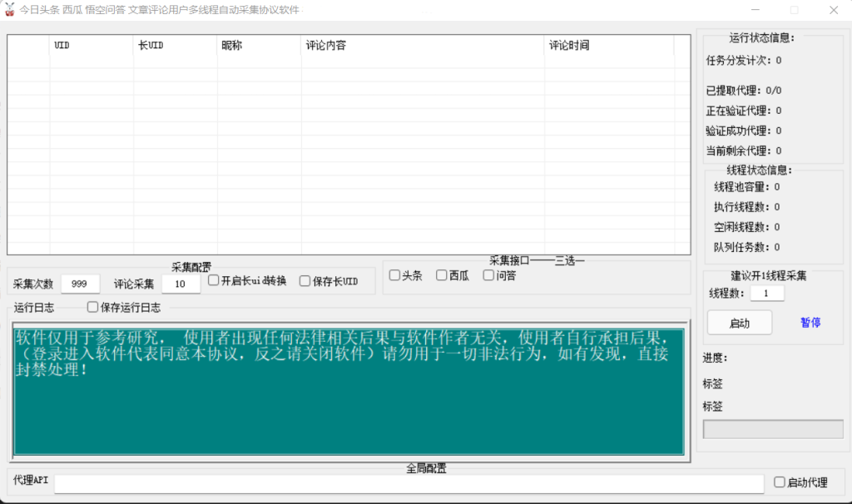The width and height of the screenshot is (852, 504).
Task: Click the blue 暂停 link
Action: click(x=810, y=323)
